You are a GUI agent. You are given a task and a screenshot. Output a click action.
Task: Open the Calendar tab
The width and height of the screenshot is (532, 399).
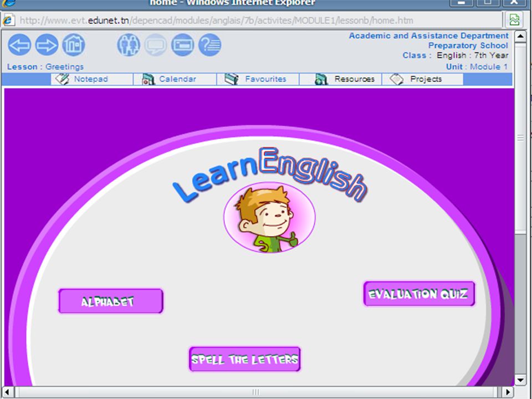click(x=175, y=79)
